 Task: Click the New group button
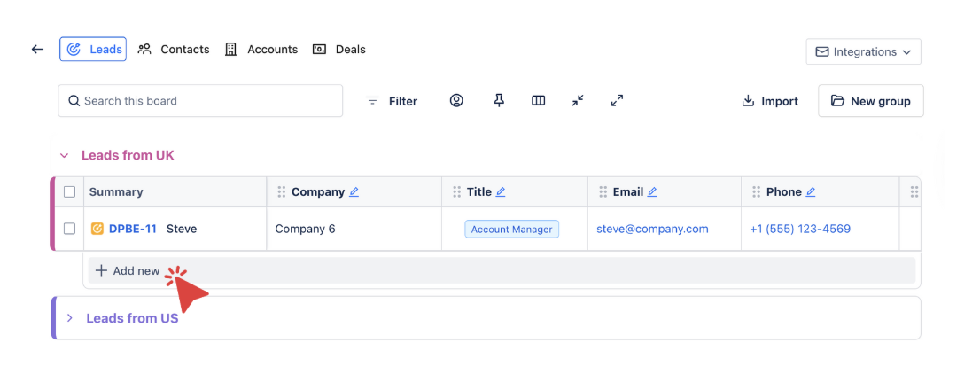pyautogui.click(x=870, y=101)
